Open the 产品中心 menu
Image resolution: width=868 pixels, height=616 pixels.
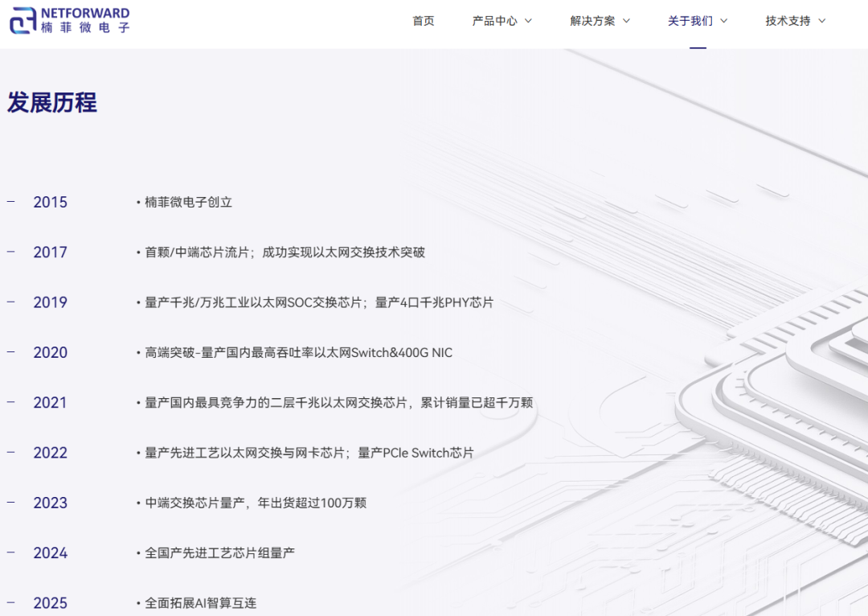(494, 21)
